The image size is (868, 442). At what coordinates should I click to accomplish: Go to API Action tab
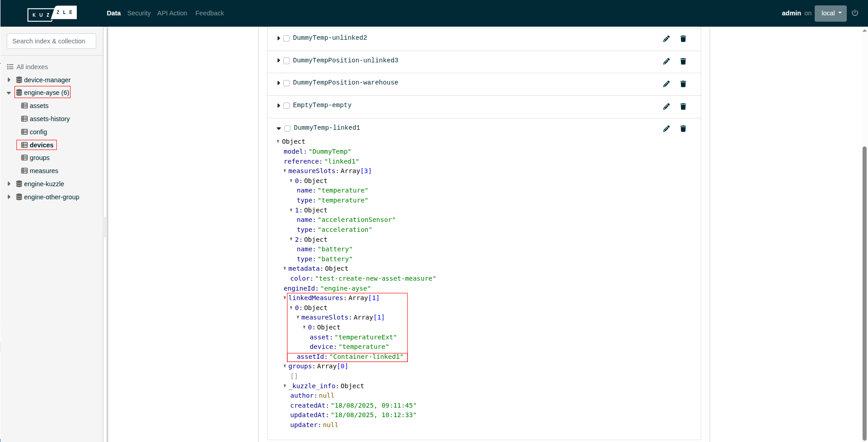pos(172,13)
